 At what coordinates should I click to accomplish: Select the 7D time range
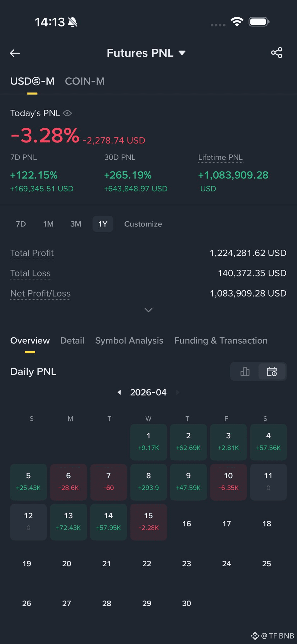(21, 224)
